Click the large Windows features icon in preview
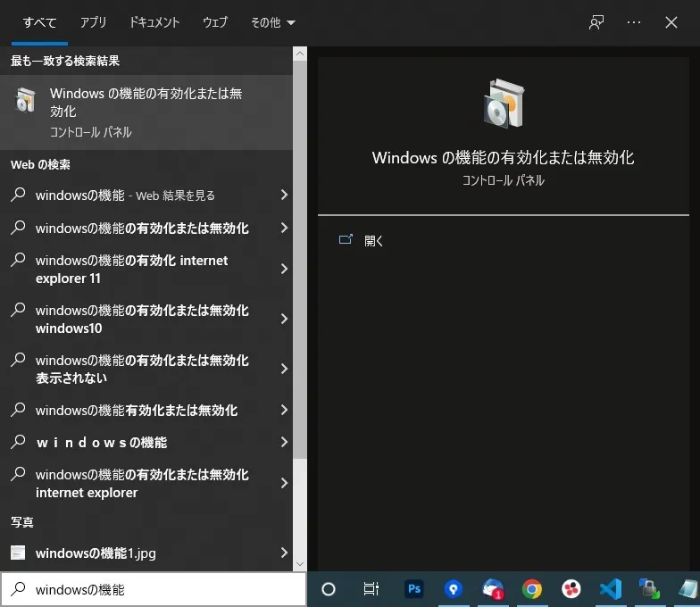 504,104
